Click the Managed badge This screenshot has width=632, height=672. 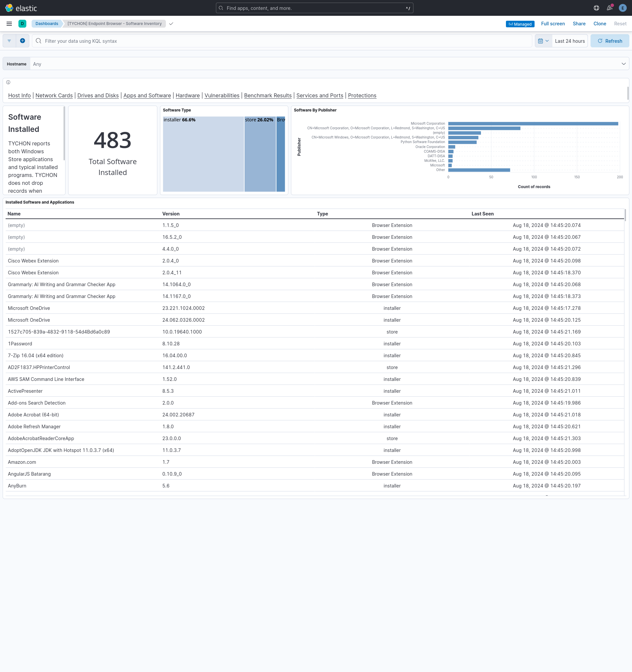pyautogui.click(x=520, y=24)
